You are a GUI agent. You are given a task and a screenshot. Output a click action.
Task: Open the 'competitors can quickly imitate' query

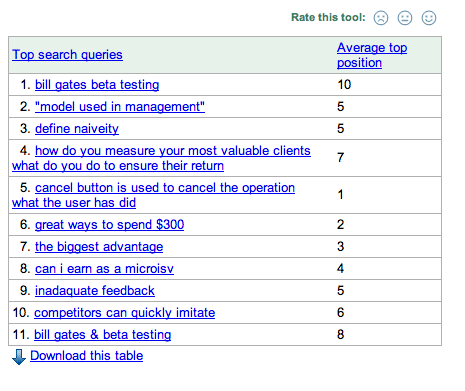(125, 313)
